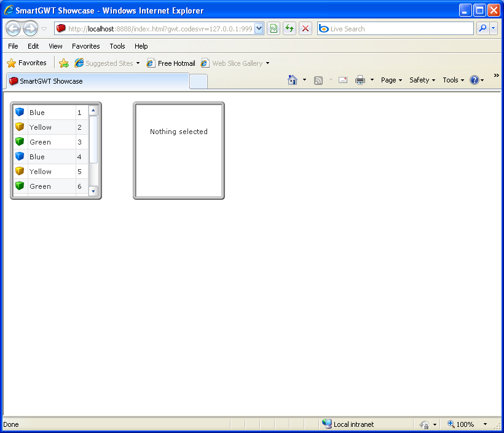Select the SmartGWT Showcase tab

pyautogui.click(x=98, y=81)
